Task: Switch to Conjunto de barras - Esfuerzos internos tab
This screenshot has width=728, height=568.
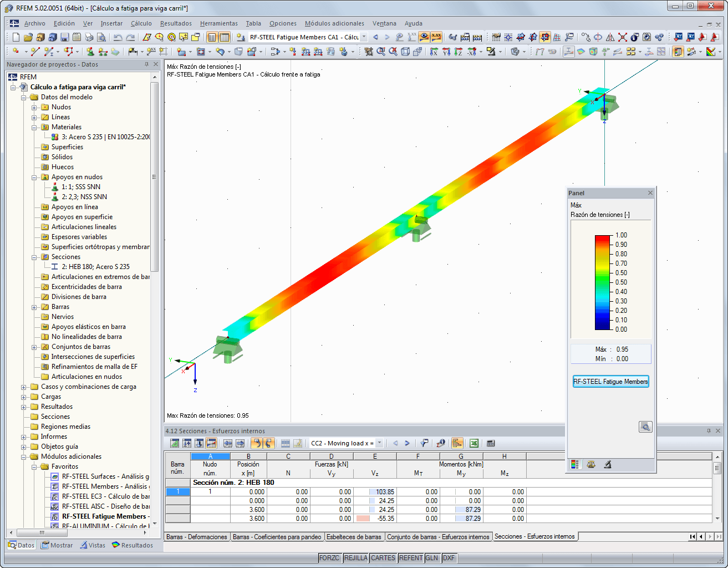Action: 438,537
